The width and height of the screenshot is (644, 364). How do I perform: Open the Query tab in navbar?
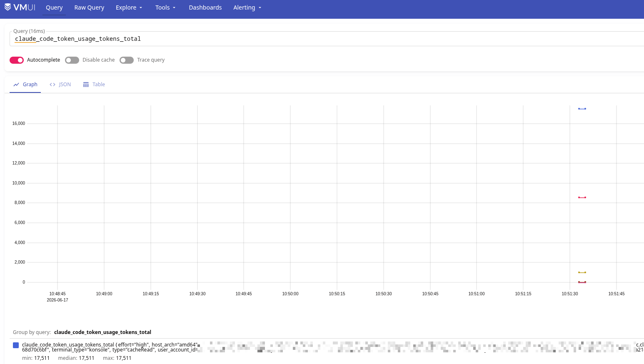click(x=54, y=7)
